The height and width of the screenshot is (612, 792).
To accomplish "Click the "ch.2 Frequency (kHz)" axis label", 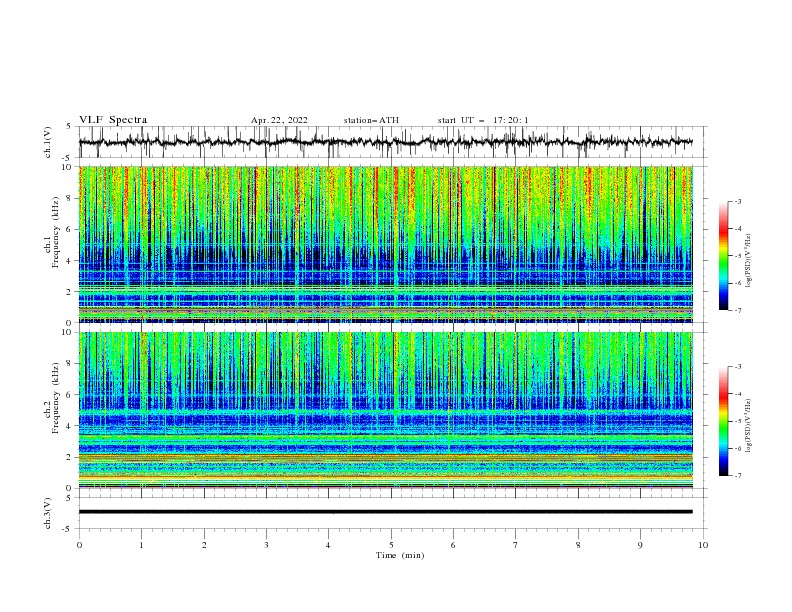I will tap(52, 398).
